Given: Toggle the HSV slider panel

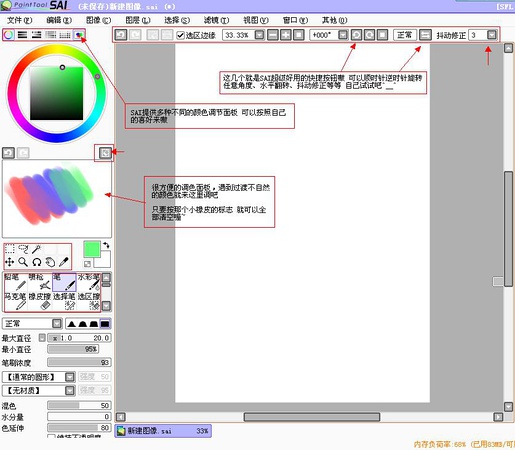Looking at the screenshot, I should pyautogui.click(x=37, y=35).
